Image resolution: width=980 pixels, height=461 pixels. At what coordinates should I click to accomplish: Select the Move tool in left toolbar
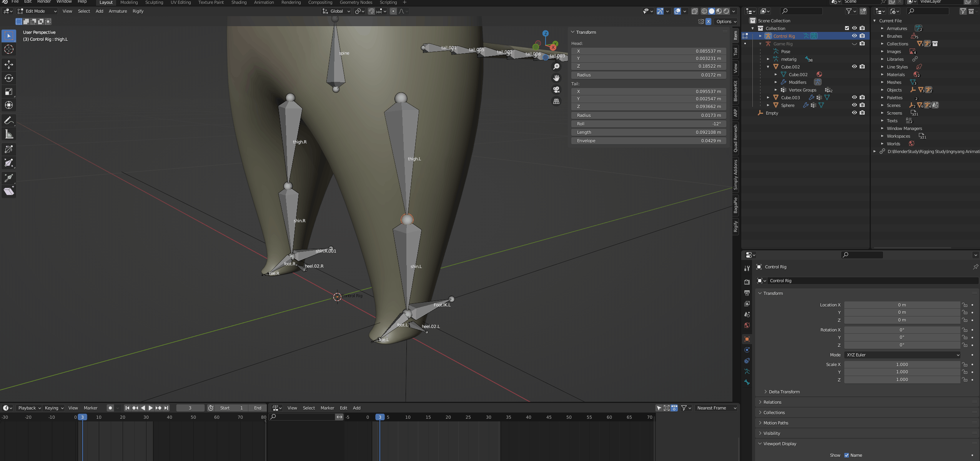(9, 64)
